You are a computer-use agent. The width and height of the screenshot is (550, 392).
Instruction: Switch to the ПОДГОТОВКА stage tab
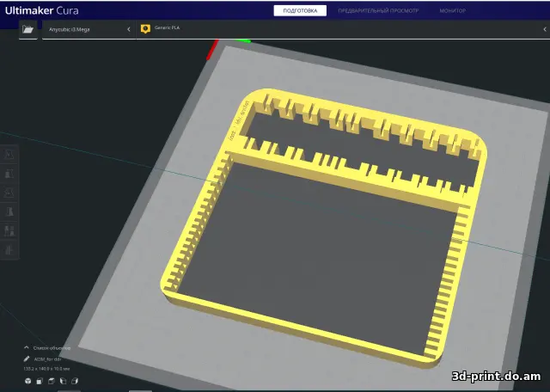300,11
